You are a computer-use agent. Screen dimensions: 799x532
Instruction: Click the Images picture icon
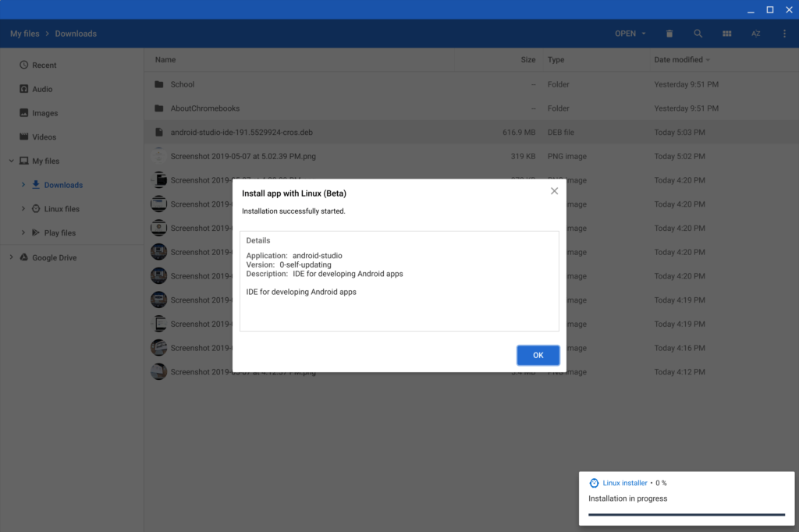[x=24, y=112]
